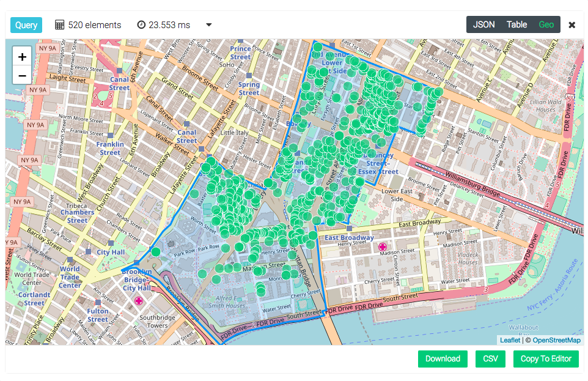Click the clock icon next to query time
This screenshot has width=588, height=381.
coord(141,25)
